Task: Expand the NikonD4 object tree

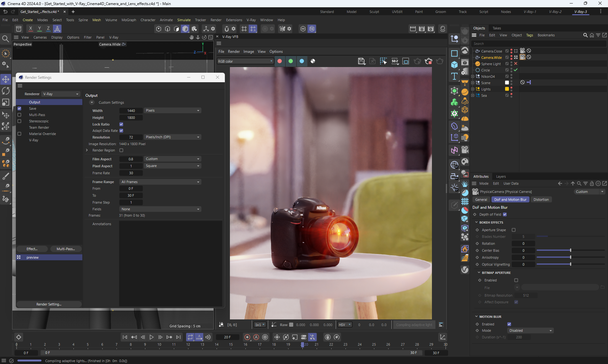Action: [x=473, y=77]
